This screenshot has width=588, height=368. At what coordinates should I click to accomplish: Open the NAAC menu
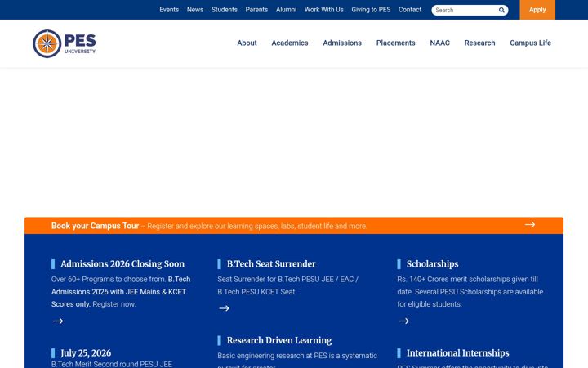coord(440,43)
